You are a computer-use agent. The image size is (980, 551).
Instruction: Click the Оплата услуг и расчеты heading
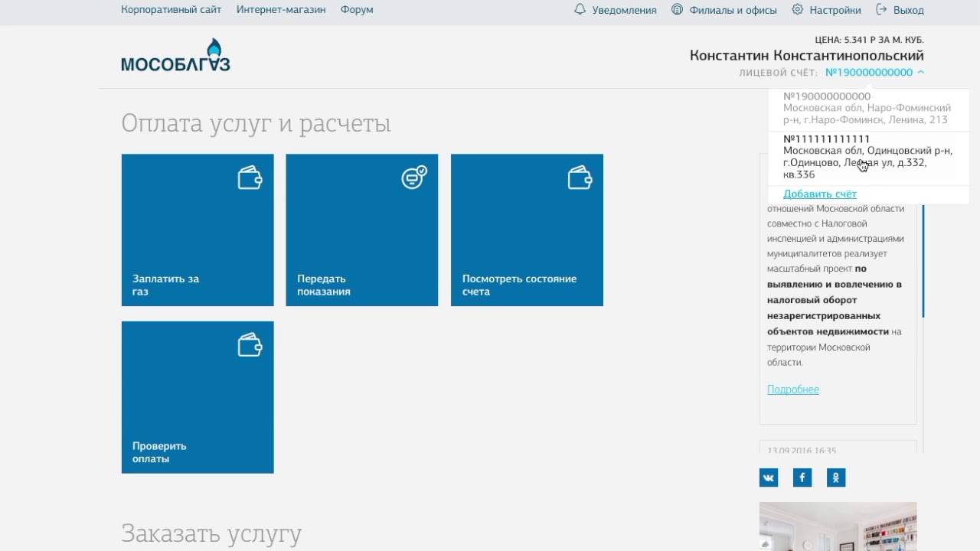pos(256,124)
